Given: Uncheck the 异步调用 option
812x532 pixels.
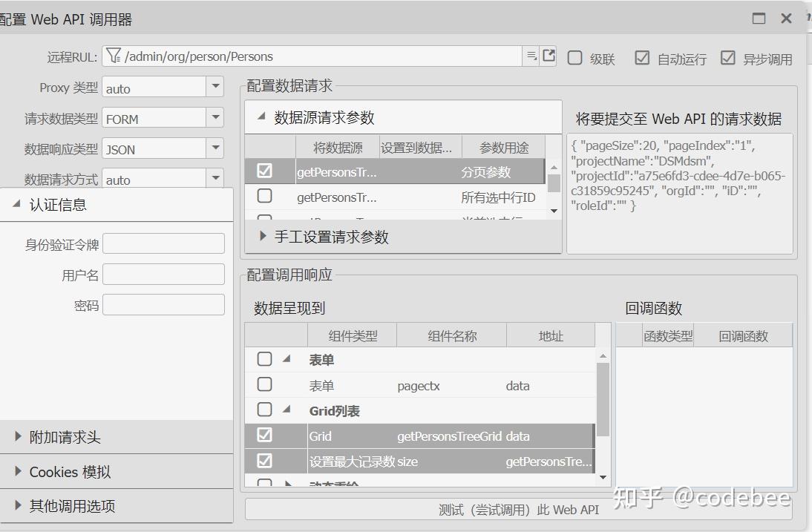Looking at the screenshot, I should coord(728,59).
